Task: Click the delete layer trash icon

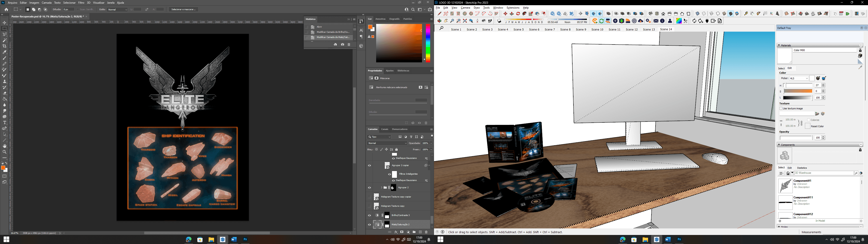Action: (426, 232)
